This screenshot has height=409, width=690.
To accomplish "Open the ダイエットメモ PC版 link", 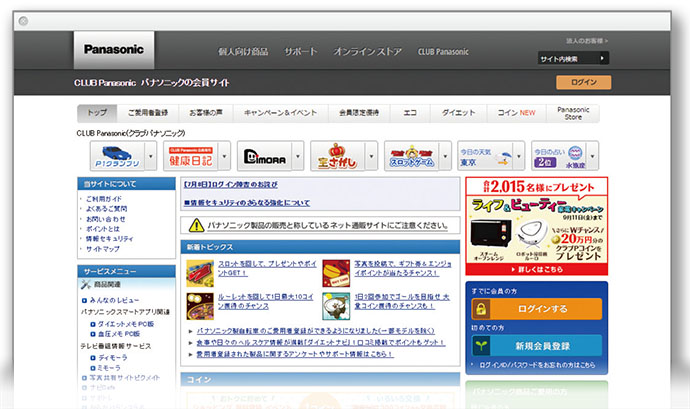I will [126, 324].
